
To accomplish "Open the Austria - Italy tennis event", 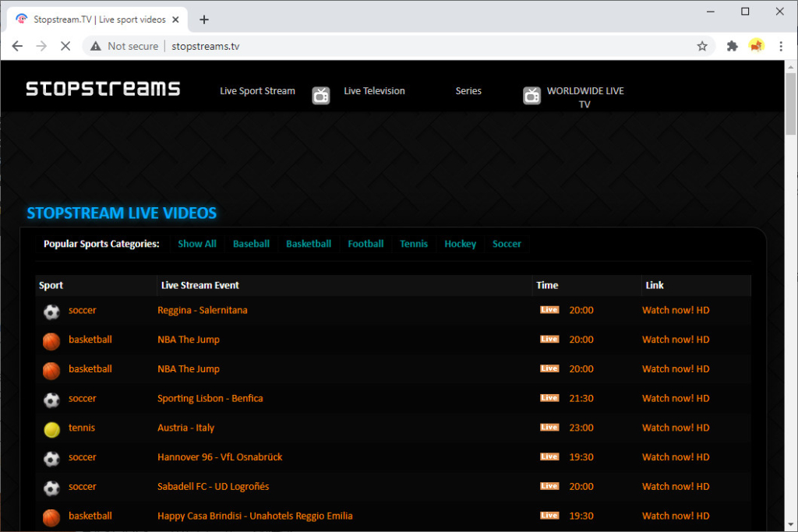I will click(x=185, y=428).
